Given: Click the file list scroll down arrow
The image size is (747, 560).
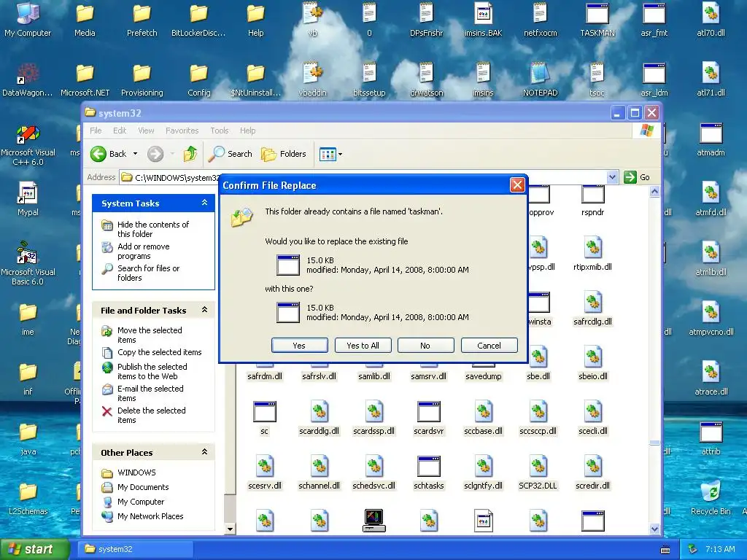Looking at the screenshot, I should coord(654,529).
